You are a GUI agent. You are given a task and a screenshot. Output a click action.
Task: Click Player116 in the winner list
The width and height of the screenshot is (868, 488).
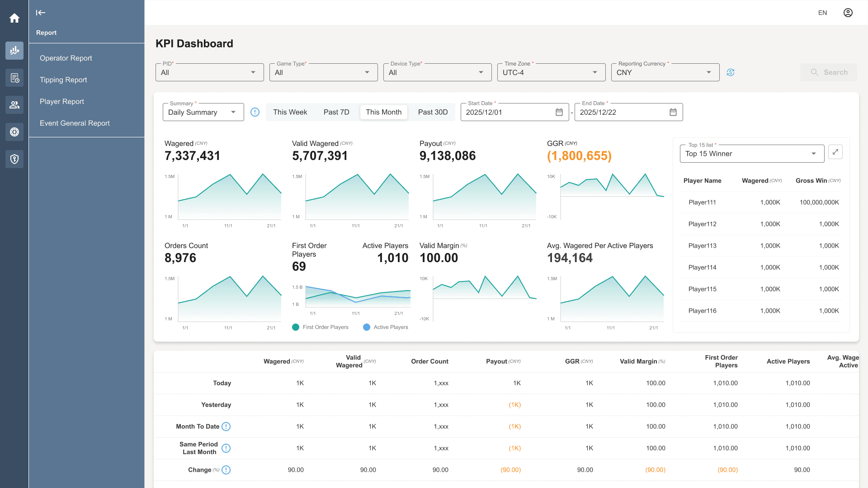coord(703,311)
